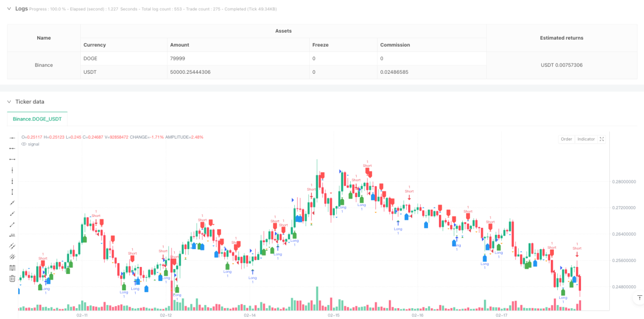This screenshot has width=644, height=319.
Task: Toggle the signal indicator eye icon
Action: 24,144
